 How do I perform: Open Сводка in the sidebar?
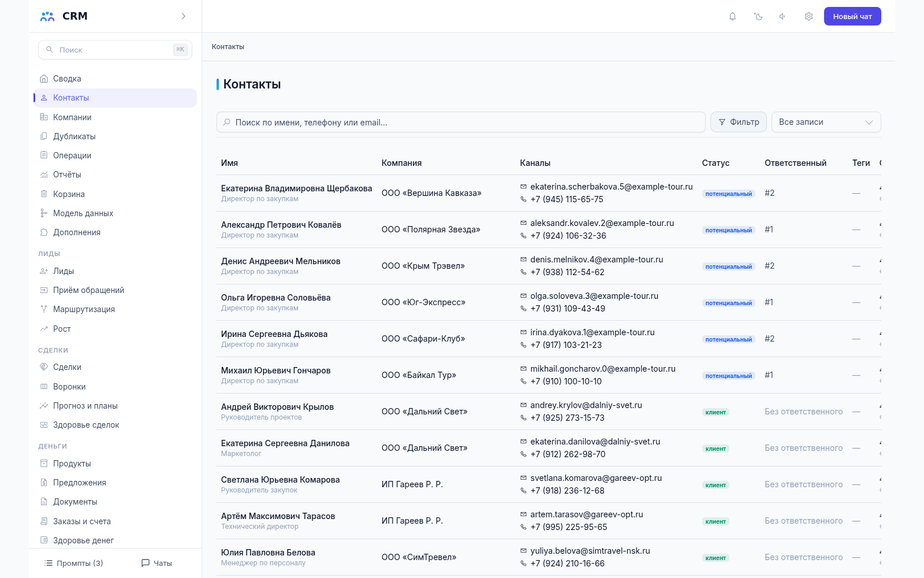pyautogui.click(x=115, y=79)
